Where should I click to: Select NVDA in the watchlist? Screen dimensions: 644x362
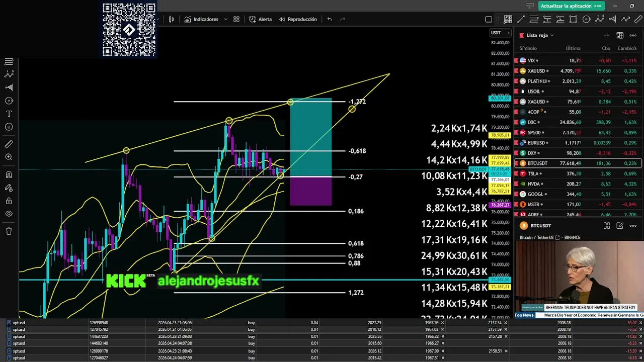click(578, 184)
